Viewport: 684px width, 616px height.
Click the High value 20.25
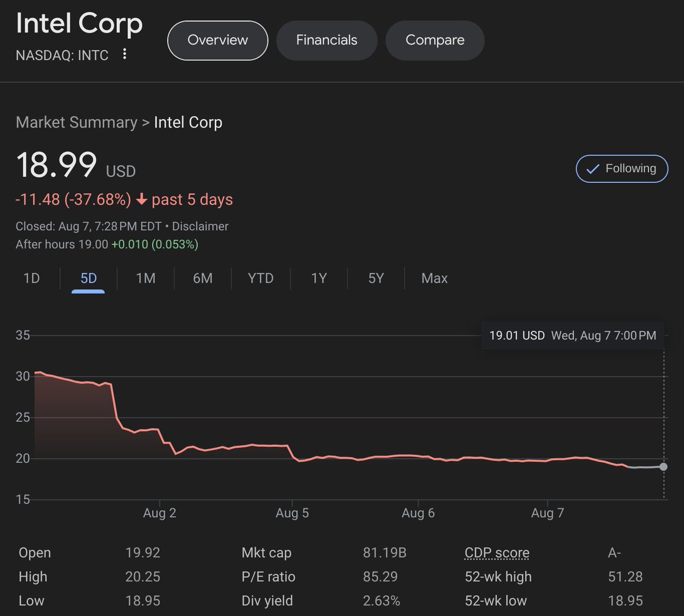142,577
